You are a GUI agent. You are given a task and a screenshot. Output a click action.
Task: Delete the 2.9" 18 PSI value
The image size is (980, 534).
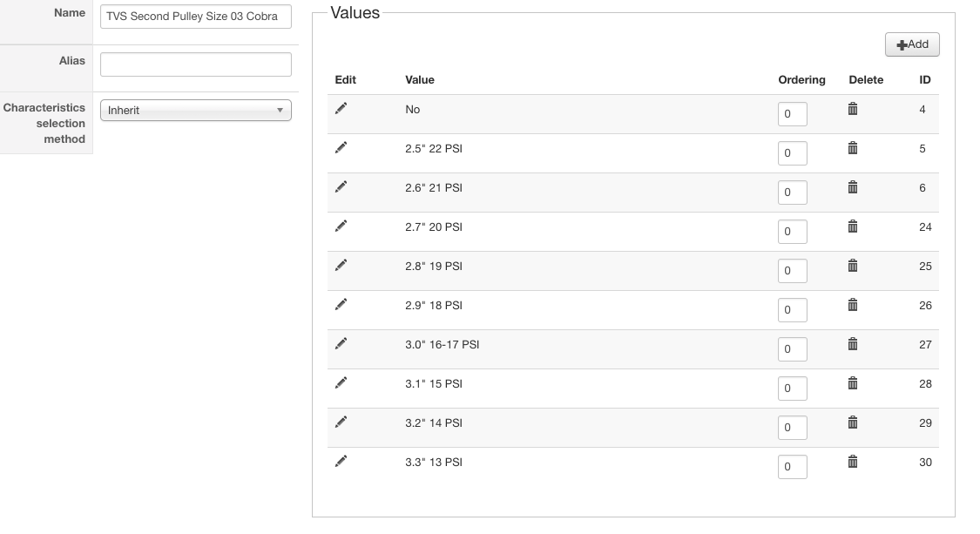coord(853,305)
